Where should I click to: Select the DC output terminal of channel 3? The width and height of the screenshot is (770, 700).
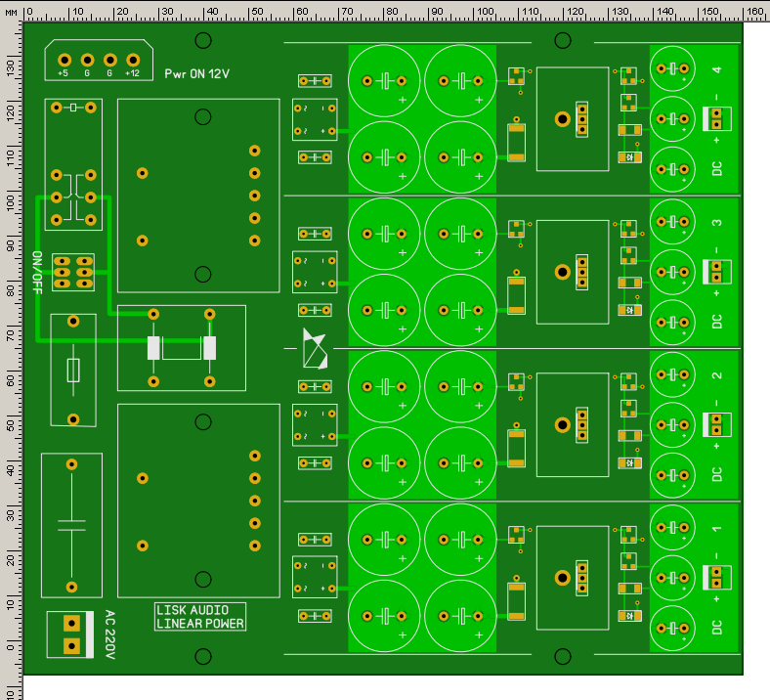[x=717, y=272]
